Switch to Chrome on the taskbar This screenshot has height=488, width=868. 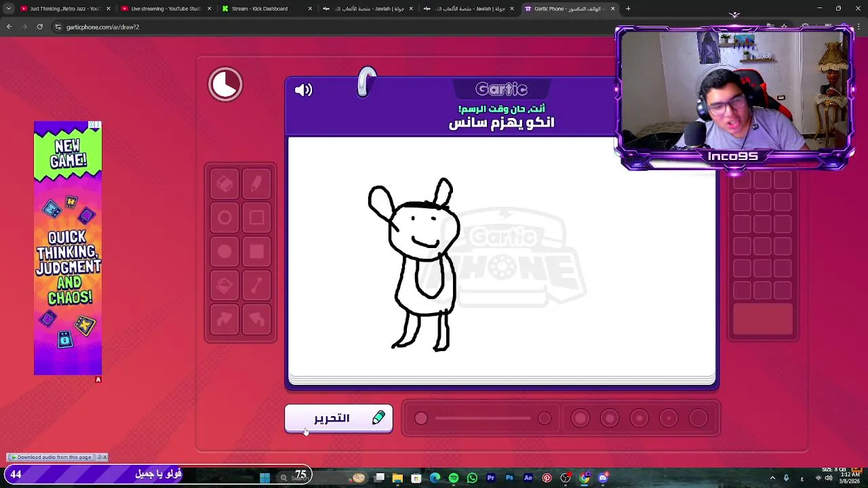(x=585, y=478)
